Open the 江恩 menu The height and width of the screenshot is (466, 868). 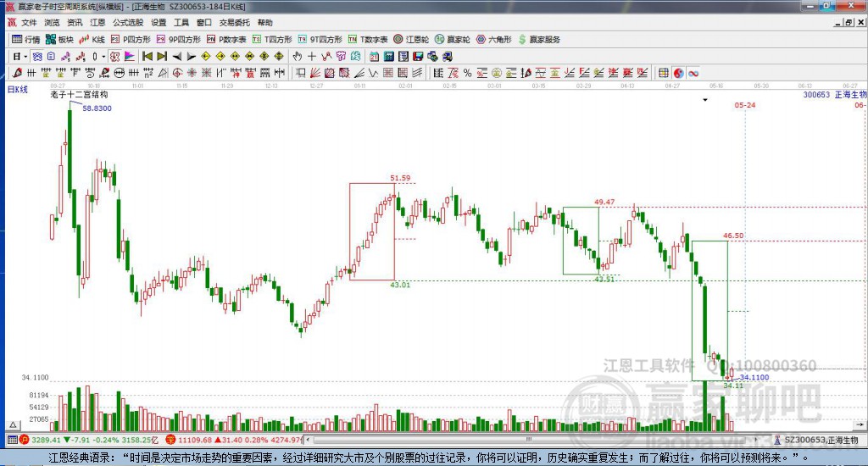click(x=97, y=23)
